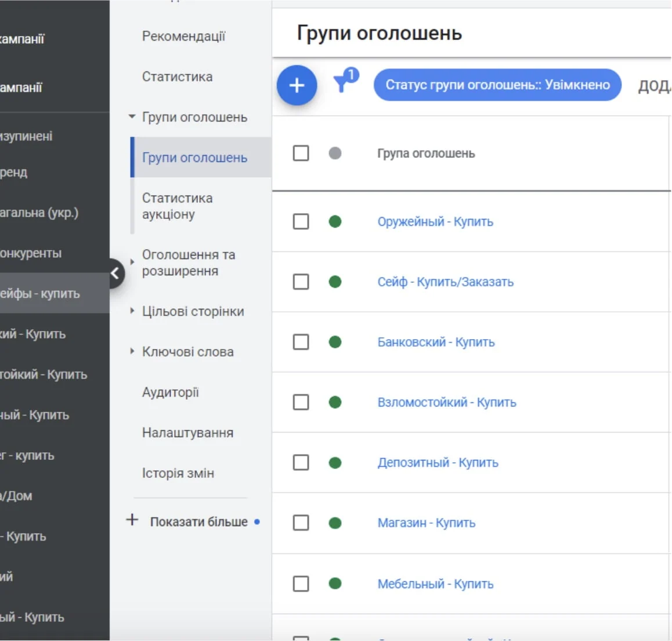Check the box for Магазин - Купить
This screenshot has width=672, height=641.
click(x=301, y=523)
